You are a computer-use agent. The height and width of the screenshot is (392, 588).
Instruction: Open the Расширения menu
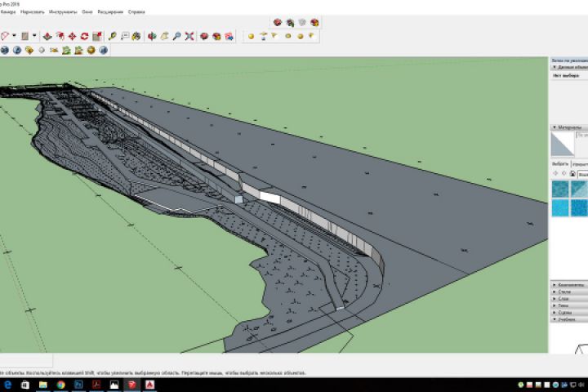coord(110,12)
